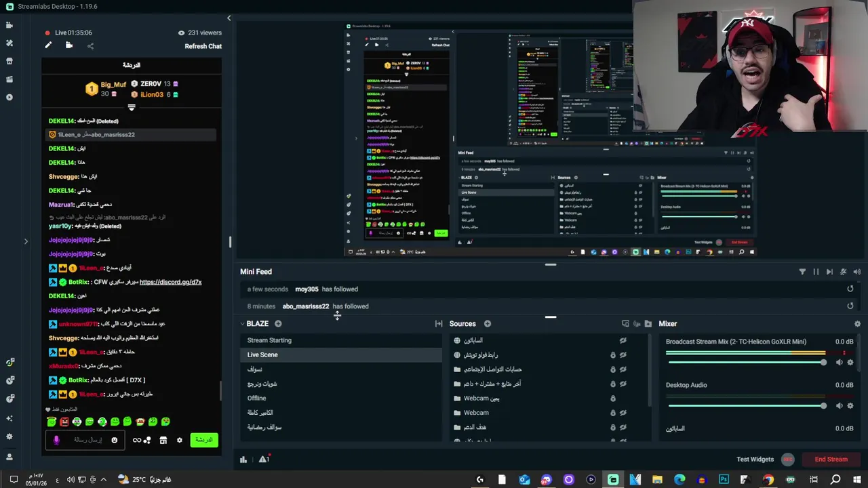Toggle the REC recording button
The image size is (868, 488).
(x=787, y=460)
